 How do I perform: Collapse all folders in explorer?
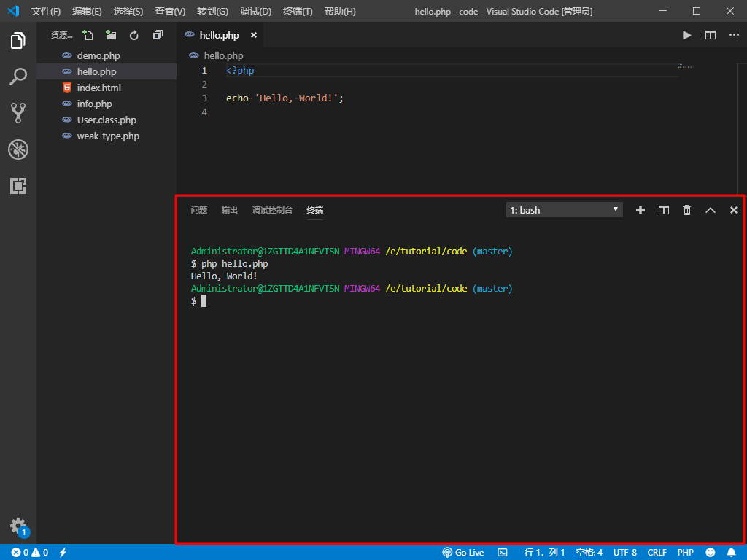coord(158,35)
